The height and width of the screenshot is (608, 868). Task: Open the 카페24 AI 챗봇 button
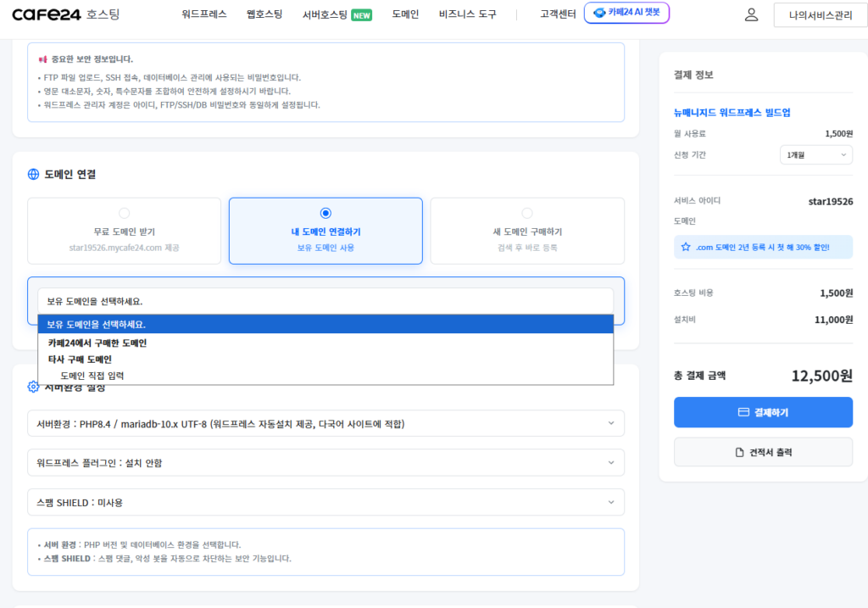pyautogui.click(x=626, y=14)
